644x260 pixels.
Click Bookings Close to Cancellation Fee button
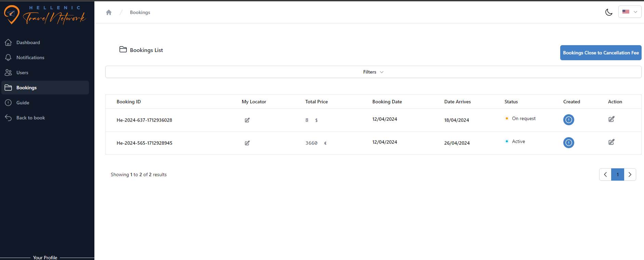tap(601, 53)
